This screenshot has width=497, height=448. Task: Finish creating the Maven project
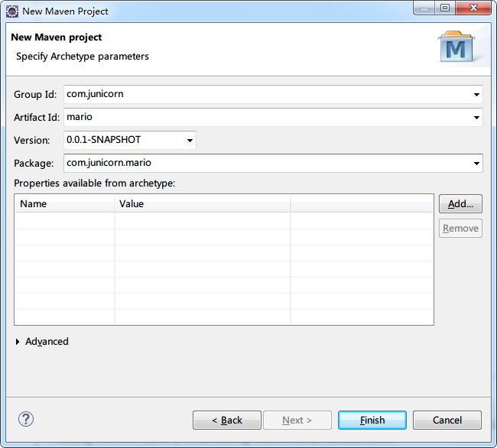tap(372, 420)
